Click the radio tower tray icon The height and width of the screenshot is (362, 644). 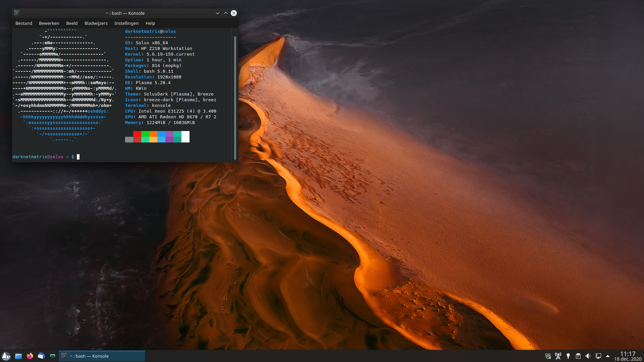point(558,356)
